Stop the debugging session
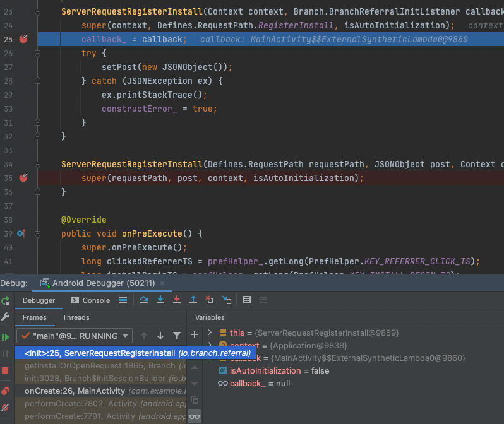Screen dimensions: 504x424 (5, 370)
